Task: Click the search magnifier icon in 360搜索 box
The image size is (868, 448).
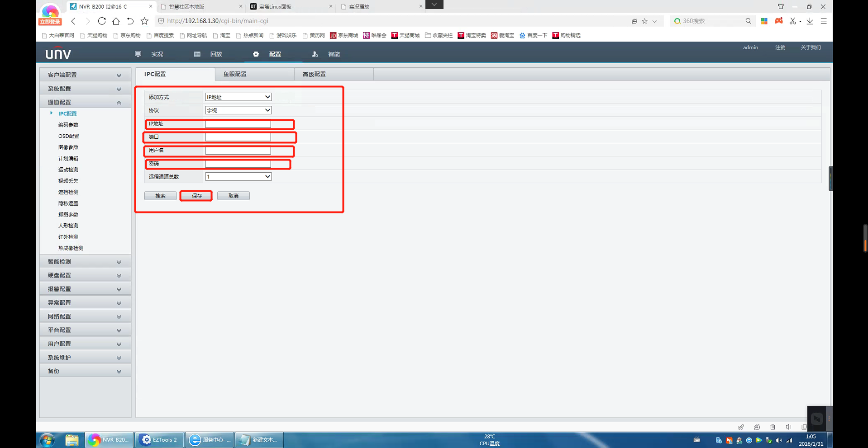Action: coord(748,21)
